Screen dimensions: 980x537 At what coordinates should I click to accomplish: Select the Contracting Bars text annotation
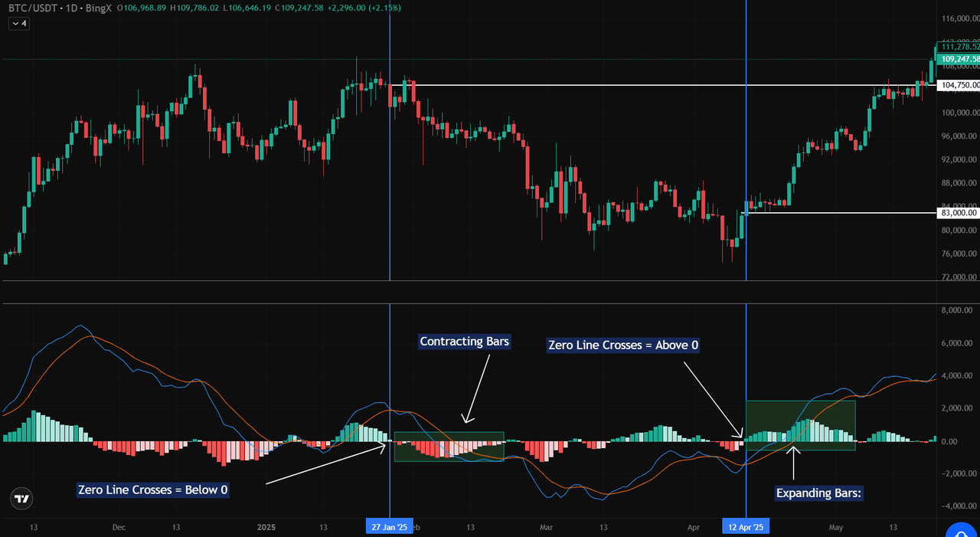tap(464, 342)
